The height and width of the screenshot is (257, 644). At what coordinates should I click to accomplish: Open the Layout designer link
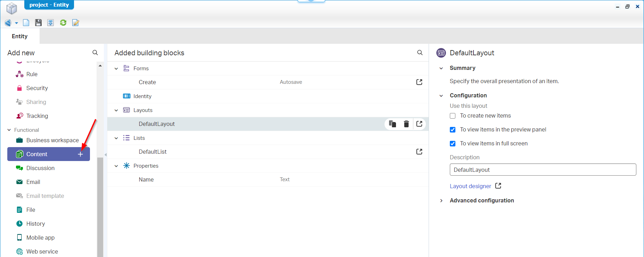pyautogui.click(x=470, y=186)
